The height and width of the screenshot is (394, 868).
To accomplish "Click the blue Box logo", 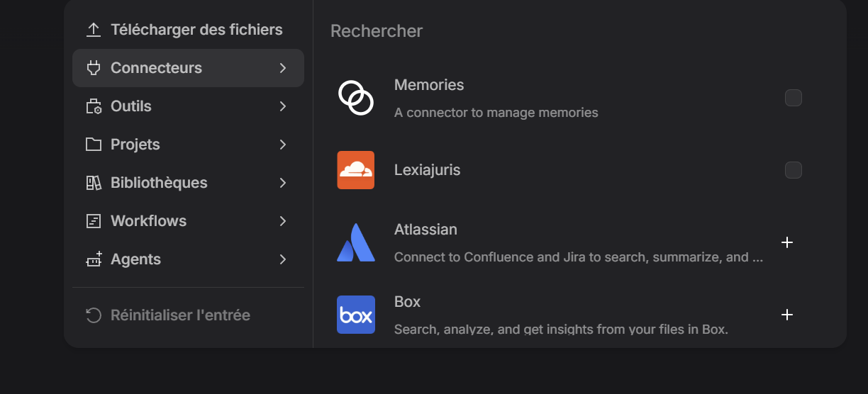I will (x=356, y=315).
